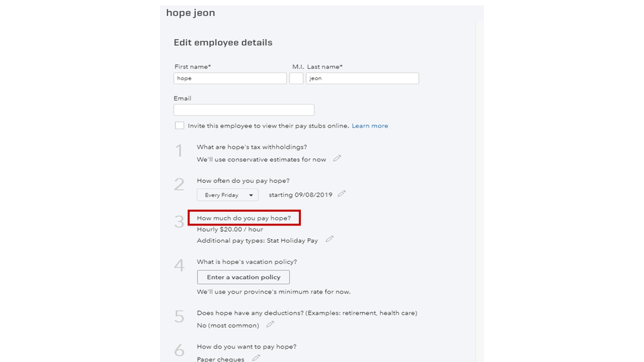Viewport: 644px width, 362px height.
Task: Click the starting 09/08/2019 date text
Action: (300, 195)
